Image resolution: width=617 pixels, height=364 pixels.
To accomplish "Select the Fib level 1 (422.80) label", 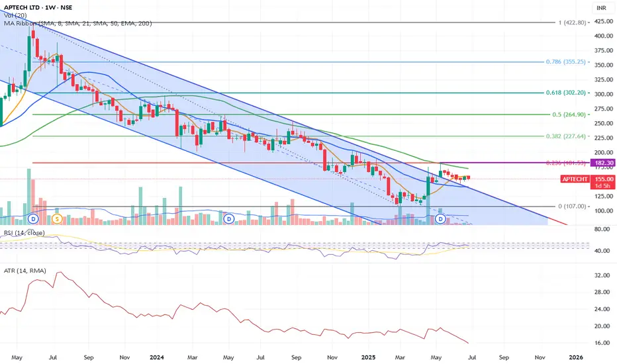I will 572,23.
